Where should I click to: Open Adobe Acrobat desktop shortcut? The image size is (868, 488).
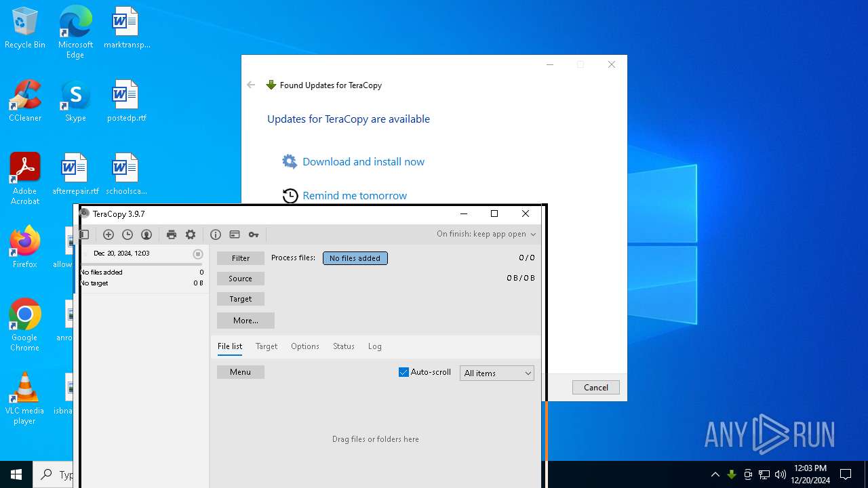point(25,179)
